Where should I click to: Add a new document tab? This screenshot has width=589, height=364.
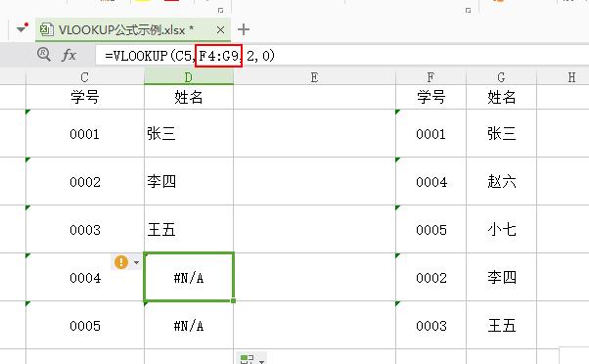pyautogui.click(x=244, y=29)
